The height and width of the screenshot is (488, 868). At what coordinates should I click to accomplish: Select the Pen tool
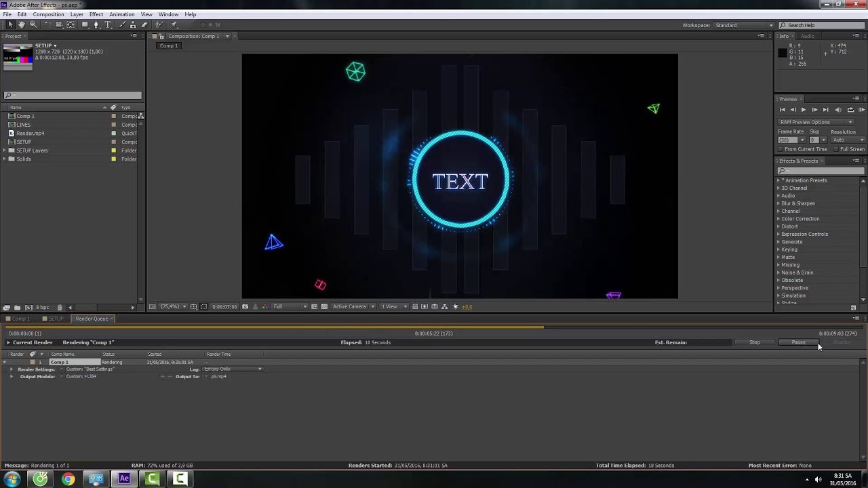click(96, 25)
